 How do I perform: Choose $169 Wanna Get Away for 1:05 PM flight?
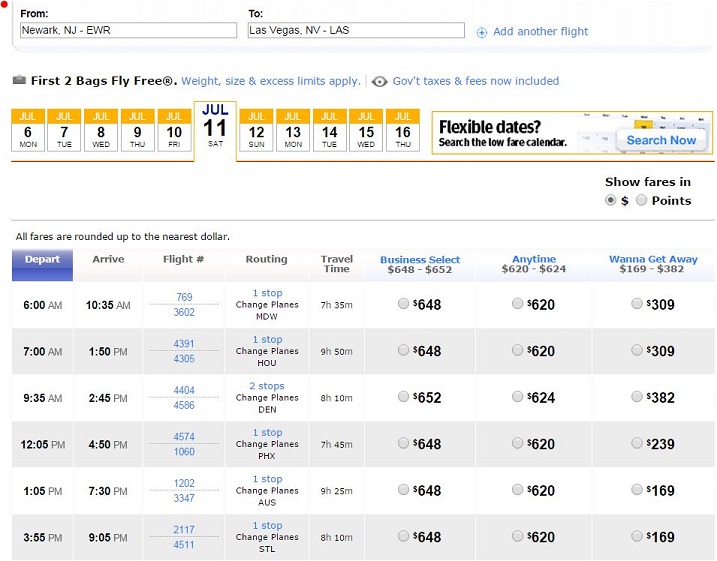click(x=637, y=490)
